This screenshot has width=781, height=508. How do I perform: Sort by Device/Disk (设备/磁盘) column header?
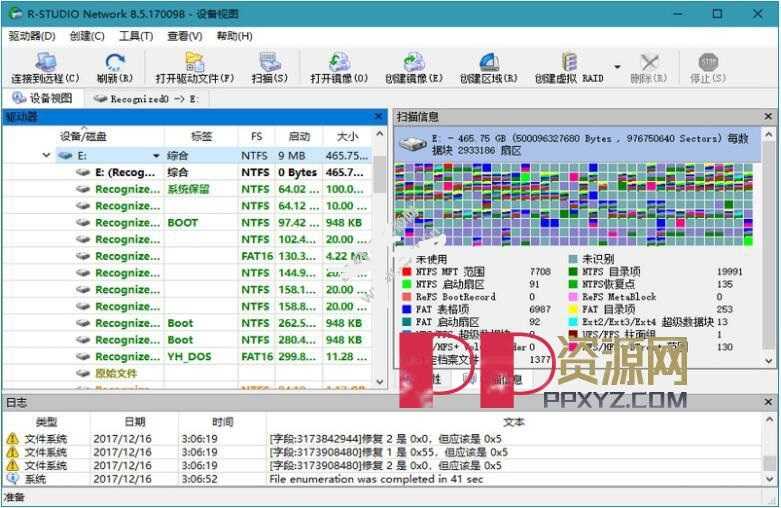(83, 136)
